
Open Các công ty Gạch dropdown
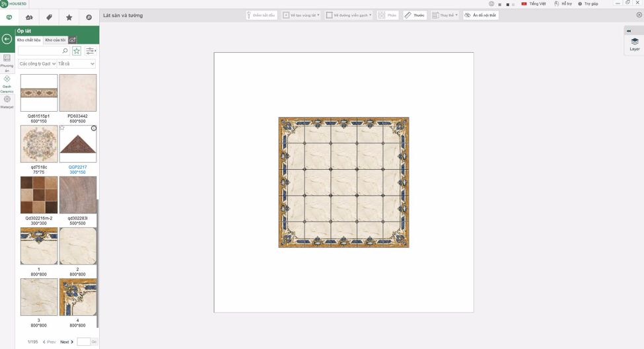(x=38, y=63)
